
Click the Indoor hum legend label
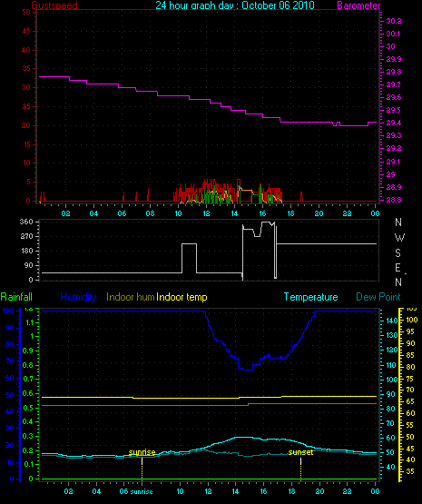point(131,297)
